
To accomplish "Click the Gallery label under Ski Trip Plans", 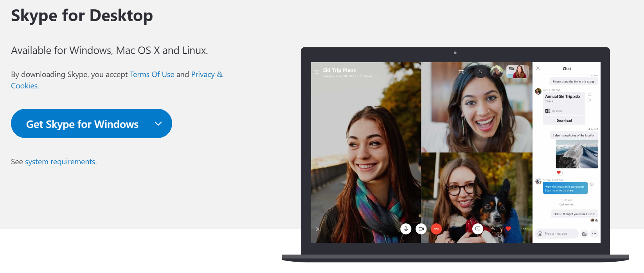I will (x=368, y=76).
